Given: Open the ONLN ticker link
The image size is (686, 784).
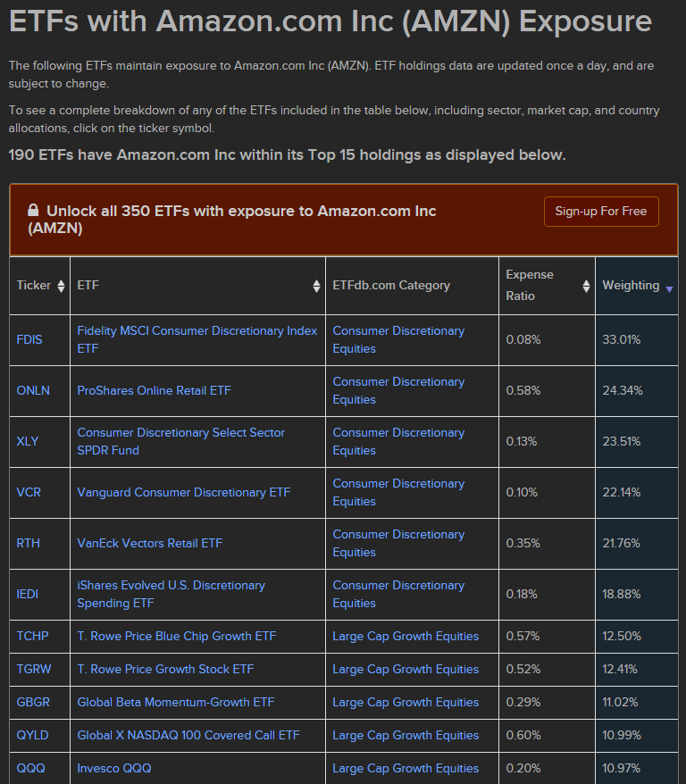Looking at the screenshot, I should tap(33, 390).
